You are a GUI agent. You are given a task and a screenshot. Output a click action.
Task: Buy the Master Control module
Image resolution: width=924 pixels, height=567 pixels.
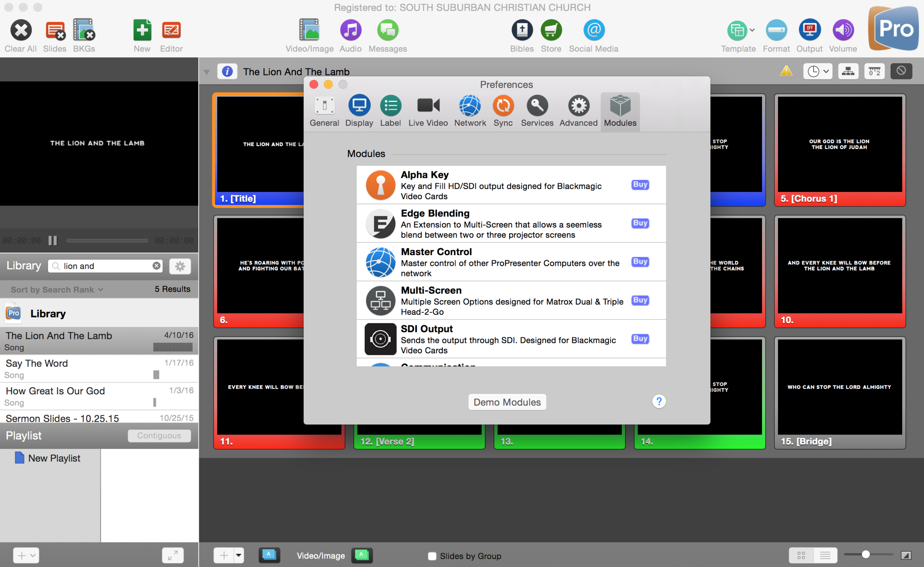coord(640,261)
